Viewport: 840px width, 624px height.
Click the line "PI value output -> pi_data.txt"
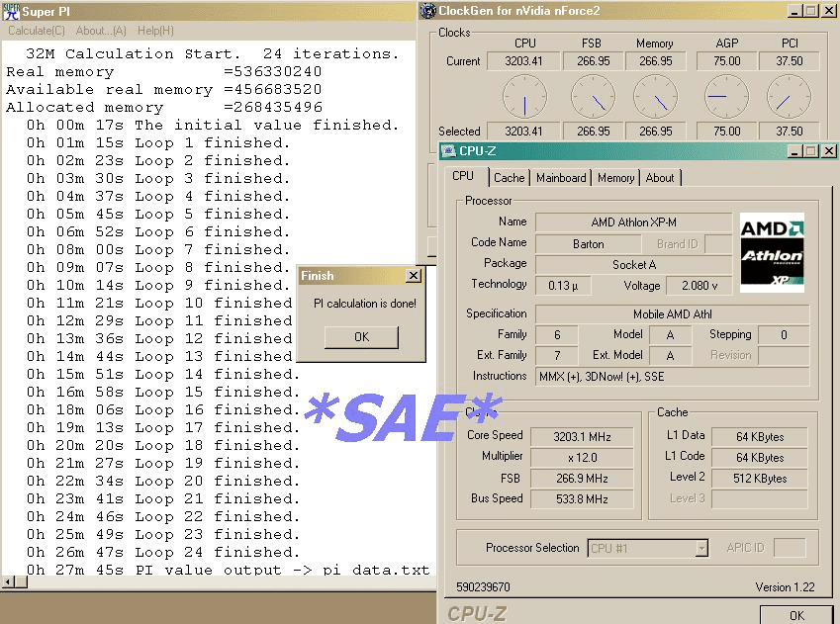point(229,570)
